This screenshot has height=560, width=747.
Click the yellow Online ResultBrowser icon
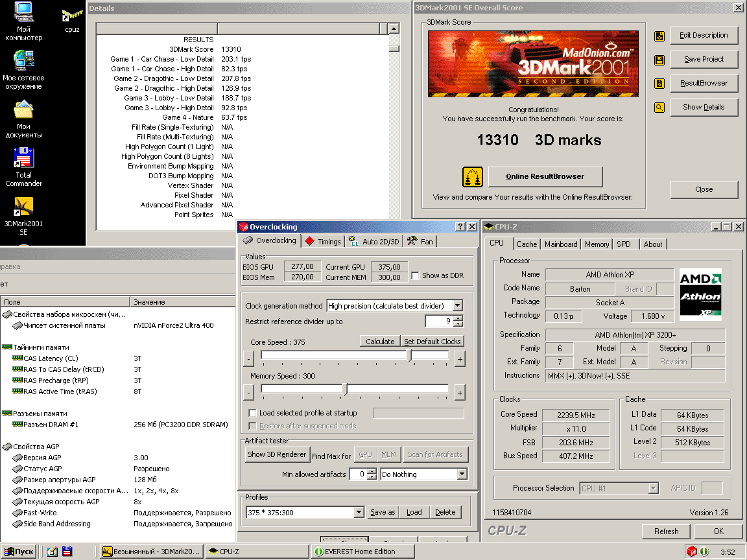coord(472,176)
